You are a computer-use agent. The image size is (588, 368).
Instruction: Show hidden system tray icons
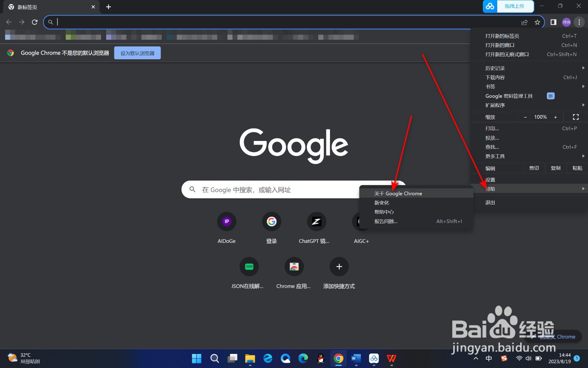tap(476, 358)
